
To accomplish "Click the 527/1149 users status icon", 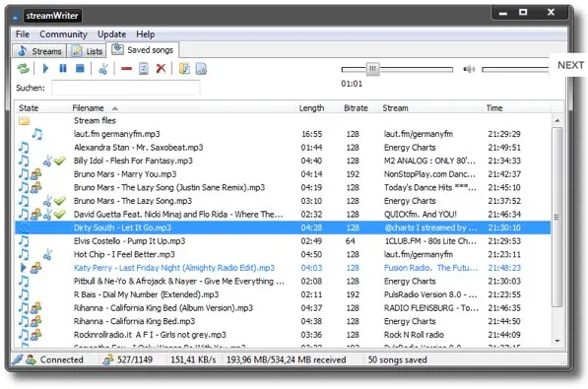I will tap(108, 360).
